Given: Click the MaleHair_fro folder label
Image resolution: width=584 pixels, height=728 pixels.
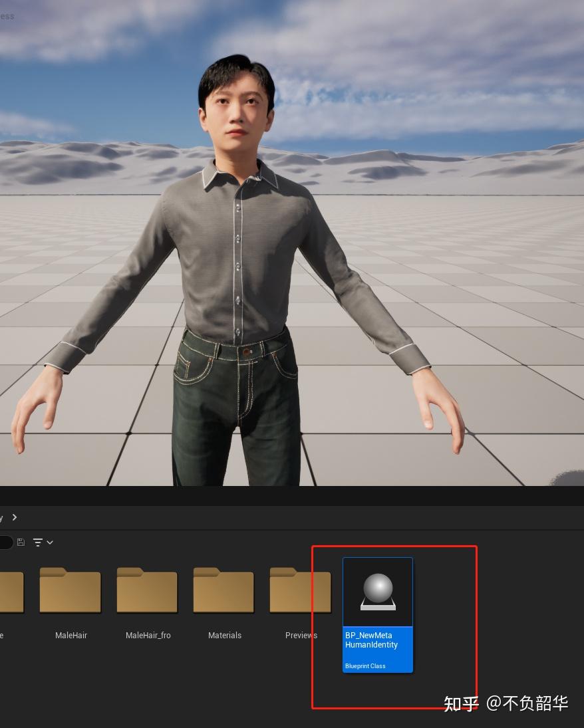Looking at the screenshot, I should click(x=148, y=635).
